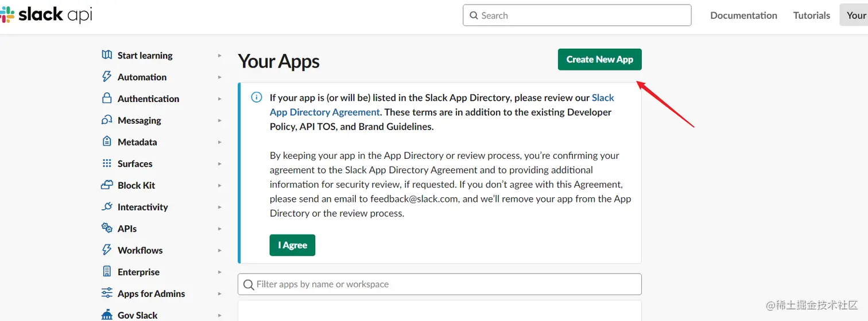Open the Start learning sidebar item

pos(145,56)
